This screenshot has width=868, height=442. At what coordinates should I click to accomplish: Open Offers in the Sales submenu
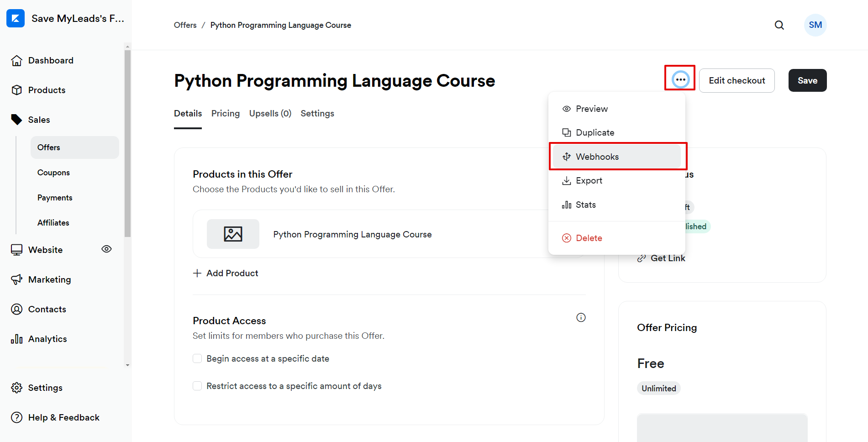(75, 147)
